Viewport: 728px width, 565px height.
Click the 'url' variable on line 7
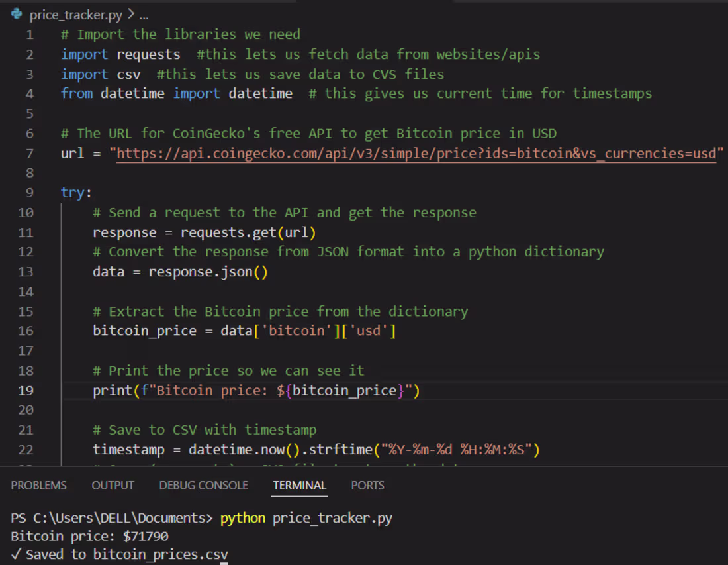click(x=72, y=153)
